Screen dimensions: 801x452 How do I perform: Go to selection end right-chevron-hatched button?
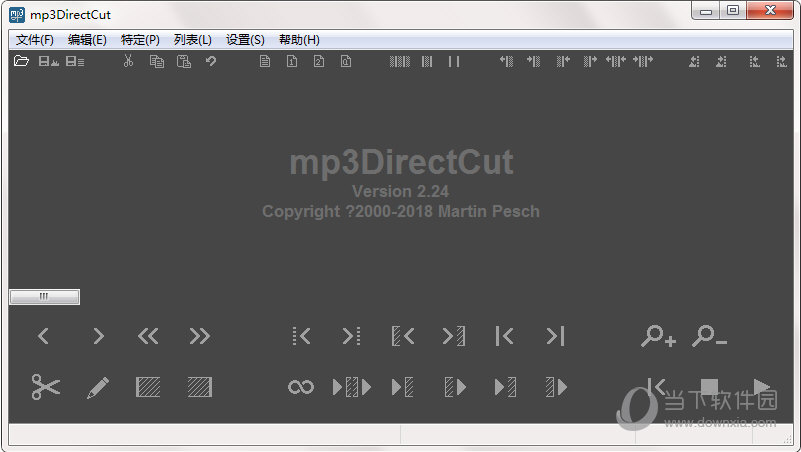pos(454,336)
